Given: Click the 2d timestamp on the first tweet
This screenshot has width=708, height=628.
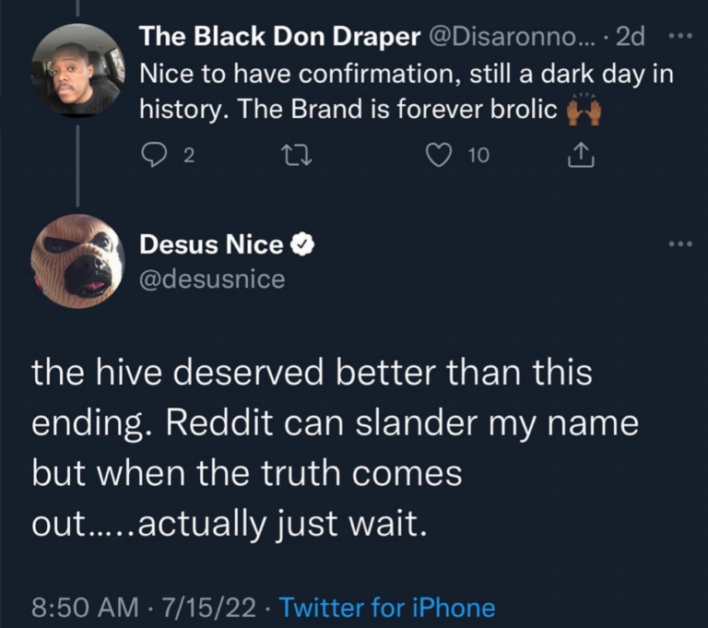Looking at the screenshot, I should [631, 37].
